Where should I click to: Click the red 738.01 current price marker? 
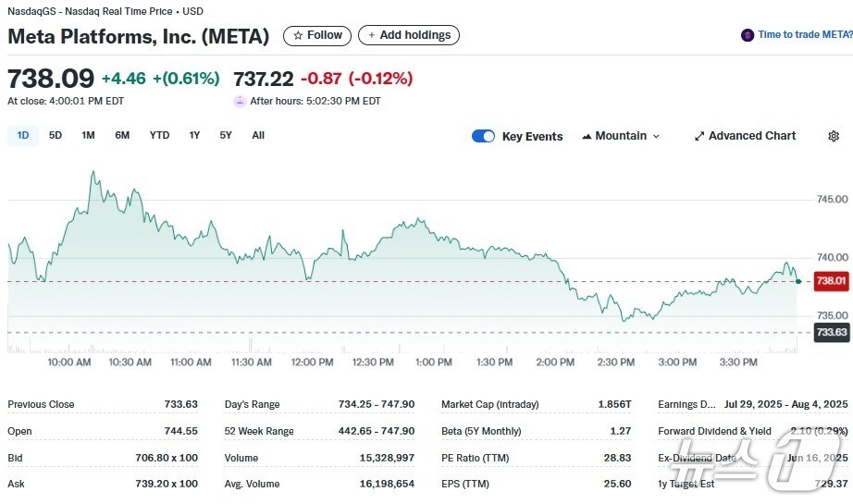click(831, 281)
